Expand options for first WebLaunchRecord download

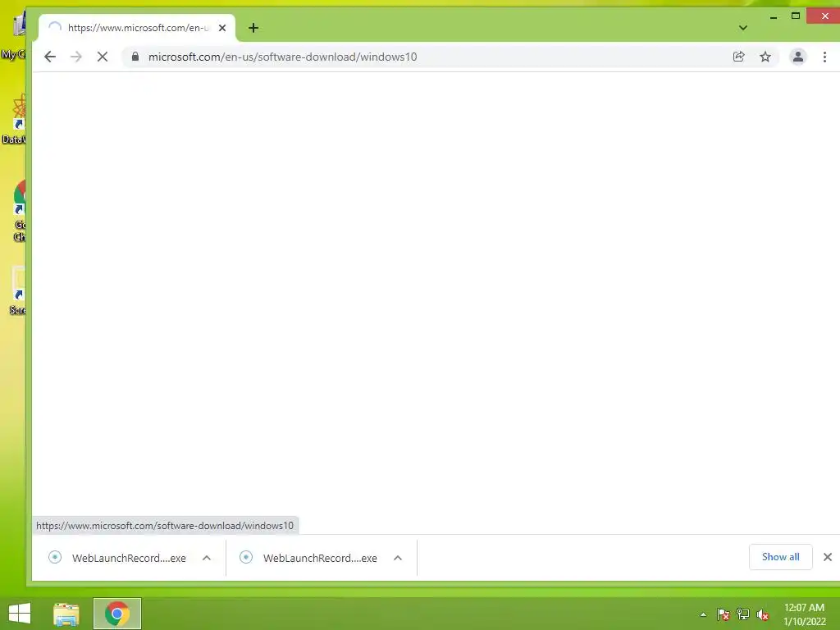point(207,558)
